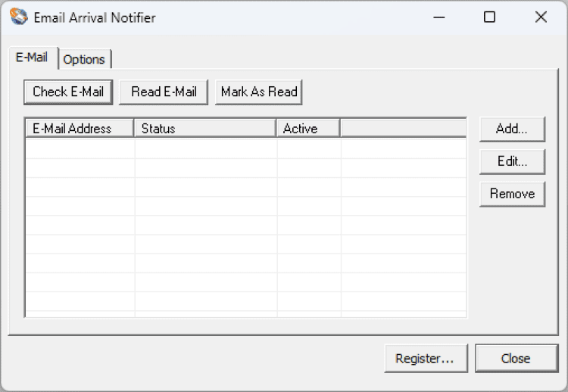Click the Email Arrival Notifier app icon
568x392 pixels.
point(18,17)
